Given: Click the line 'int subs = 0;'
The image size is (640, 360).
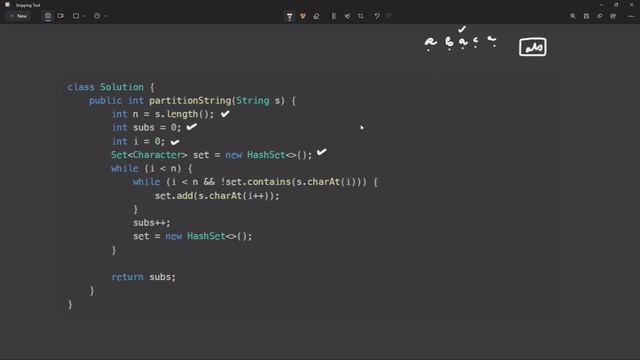Looking at the screenshot, I should pyautogui.click(x=146, y=127).
